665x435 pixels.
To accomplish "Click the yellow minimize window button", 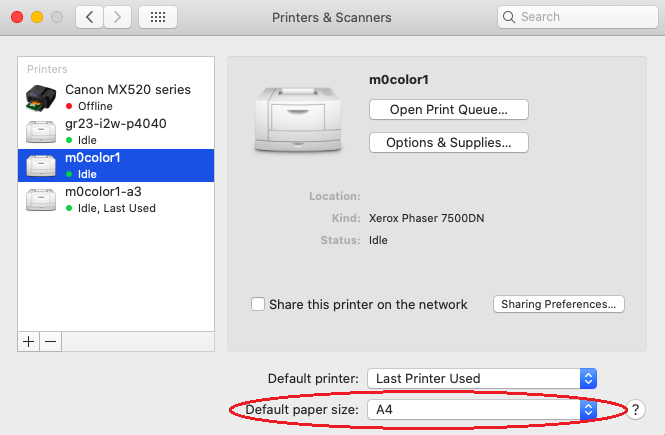I will [x=37, y=17].
